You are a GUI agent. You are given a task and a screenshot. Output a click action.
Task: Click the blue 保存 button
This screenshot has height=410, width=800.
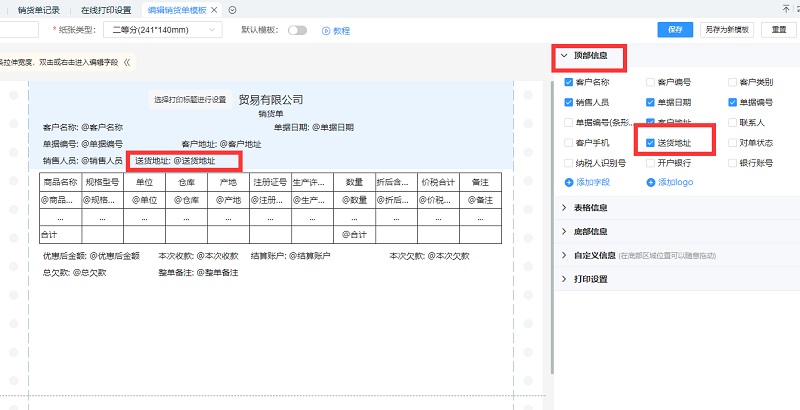(x=674, y=30)
